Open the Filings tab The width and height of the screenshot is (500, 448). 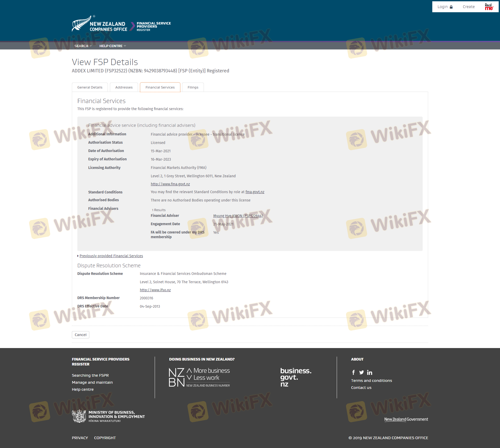[193, 87]
